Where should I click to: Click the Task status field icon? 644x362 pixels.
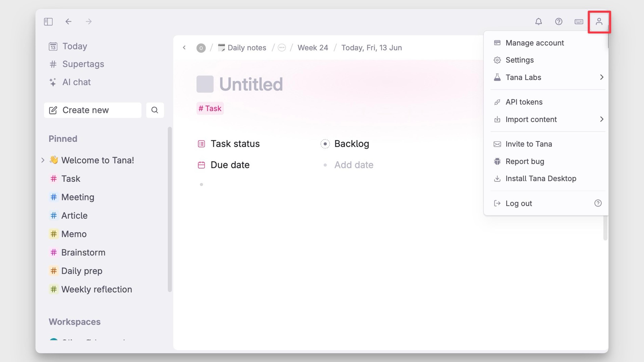click(201, 144)
